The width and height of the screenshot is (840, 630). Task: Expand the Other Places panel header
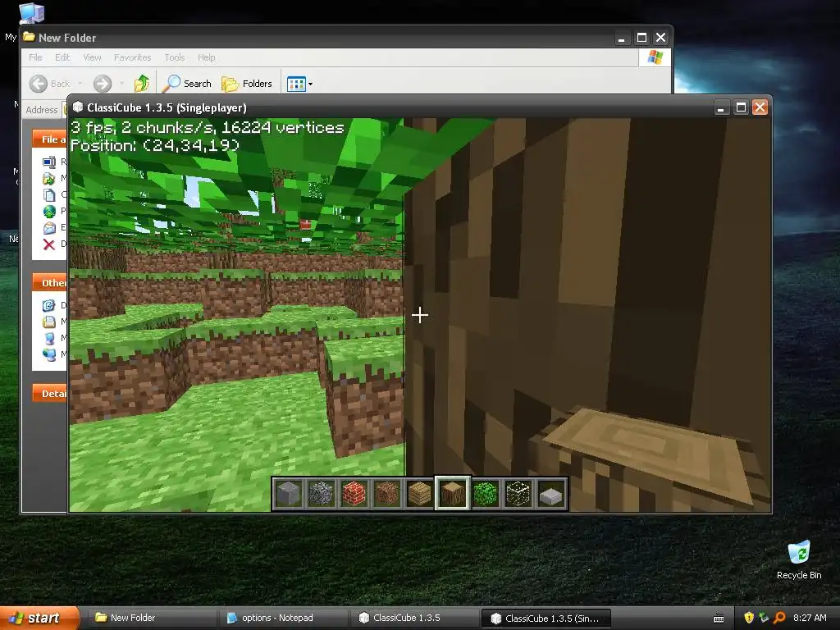tap(49, 283)
